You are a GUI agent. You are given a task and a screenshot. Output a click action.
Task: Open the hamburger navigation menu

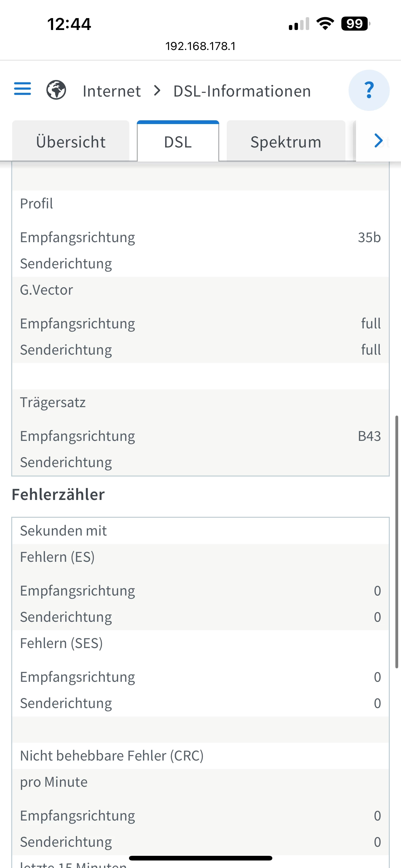22,89
